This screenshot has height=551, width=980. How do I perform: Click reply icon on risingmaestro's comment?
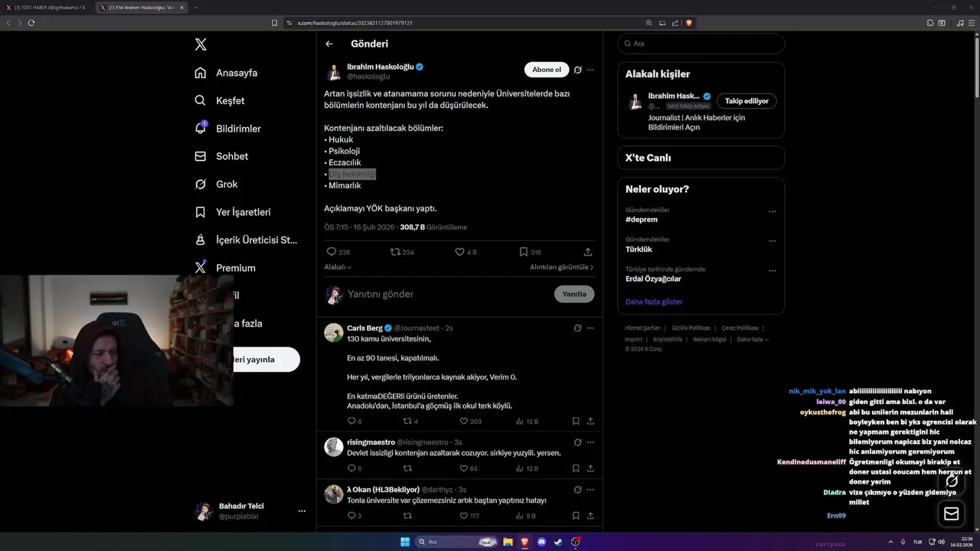pos(352,468)
